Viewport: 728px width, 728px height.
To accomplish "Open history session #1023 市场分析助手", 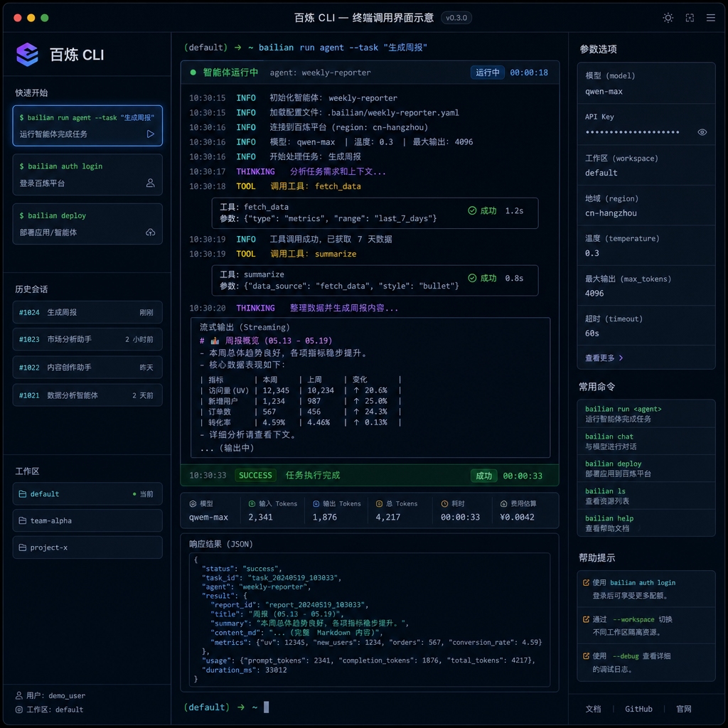I will (x=87, y=339).
